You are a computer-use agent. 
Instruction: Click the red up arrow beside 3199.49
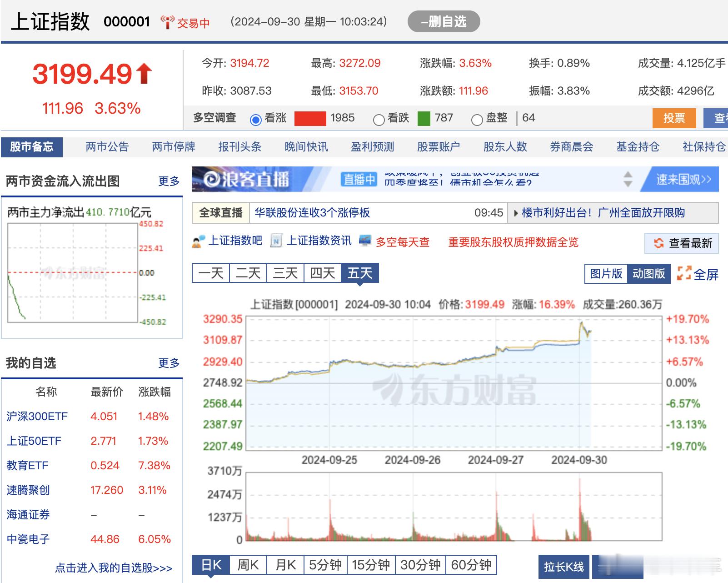point(144,74)
